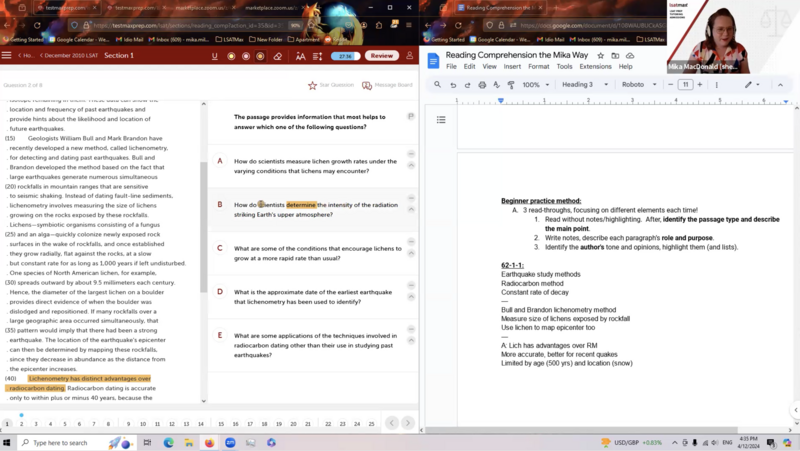Hide the Docs menus with chevron
800x451 pixels.
click(x=780, y=85)
